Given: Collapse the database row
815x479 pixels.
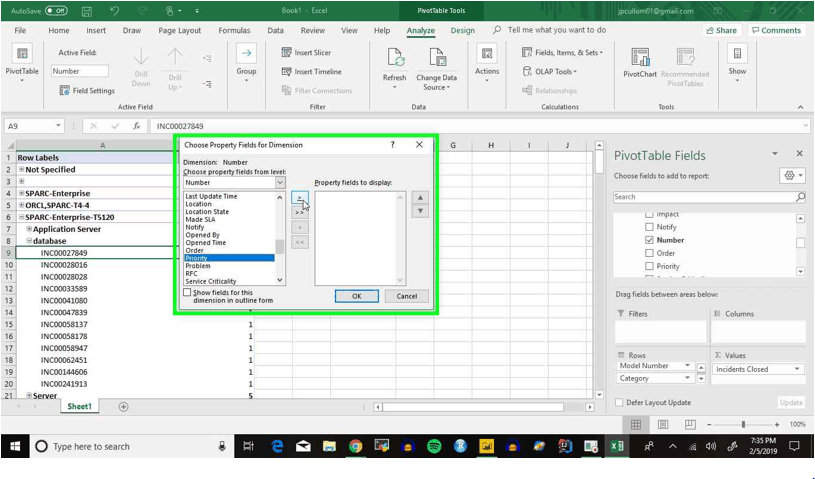Looking at the screenshot, I should [29, 241].
